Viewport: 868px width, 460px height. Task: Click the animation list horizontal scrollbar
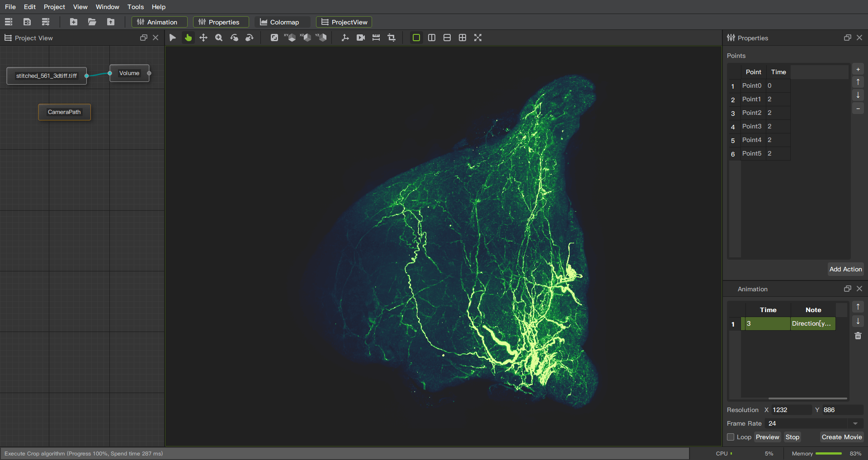coord(807,398)
